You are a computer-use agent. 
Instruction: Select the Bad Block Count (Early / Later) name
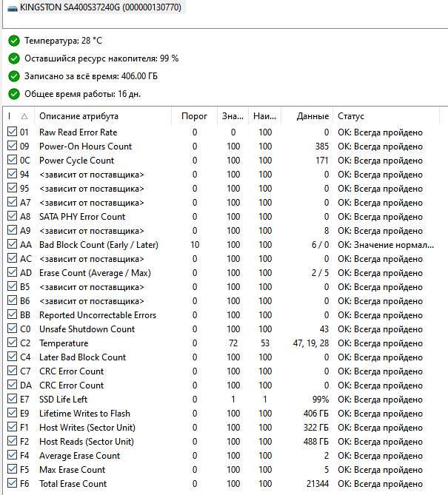pyautogui.click(x=98, y=245)
